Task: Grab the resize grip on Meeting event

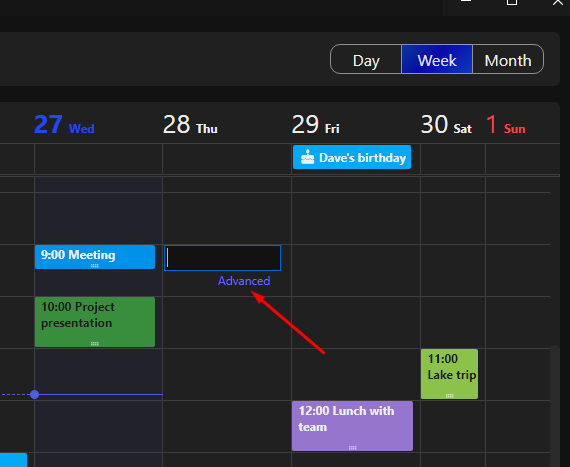Action: [95, 266]
